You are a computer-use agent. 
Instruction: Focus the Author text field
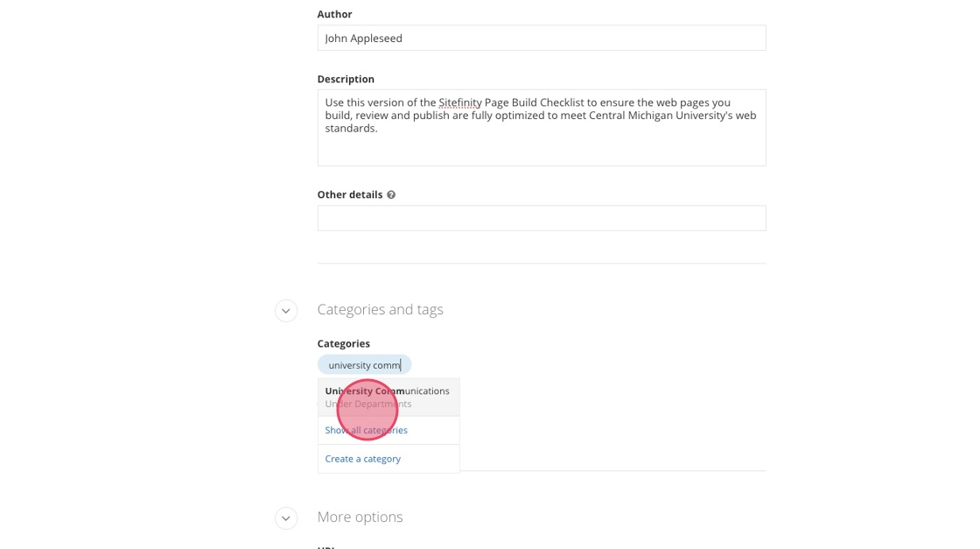click(x=542, y=39)
